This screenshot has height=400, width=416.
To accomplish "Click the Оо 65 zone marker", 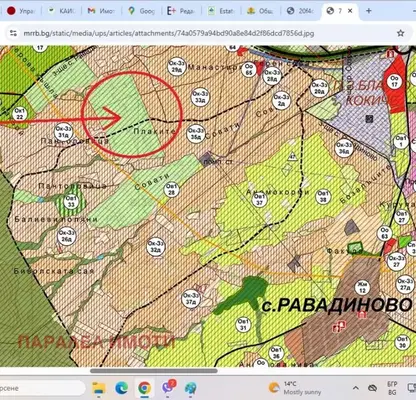I will point(249,69).
